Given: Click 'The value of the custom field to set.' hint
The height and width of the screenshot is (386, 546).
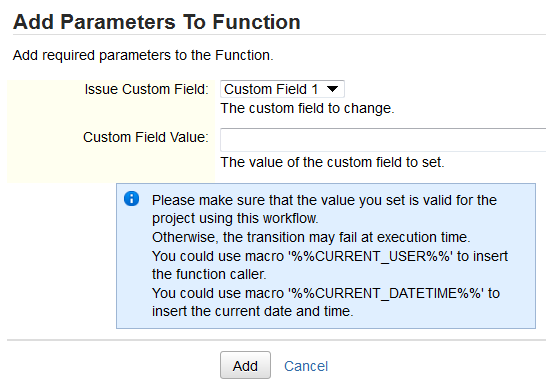Looking at the screenshot, I should click(x=333, y=162).
